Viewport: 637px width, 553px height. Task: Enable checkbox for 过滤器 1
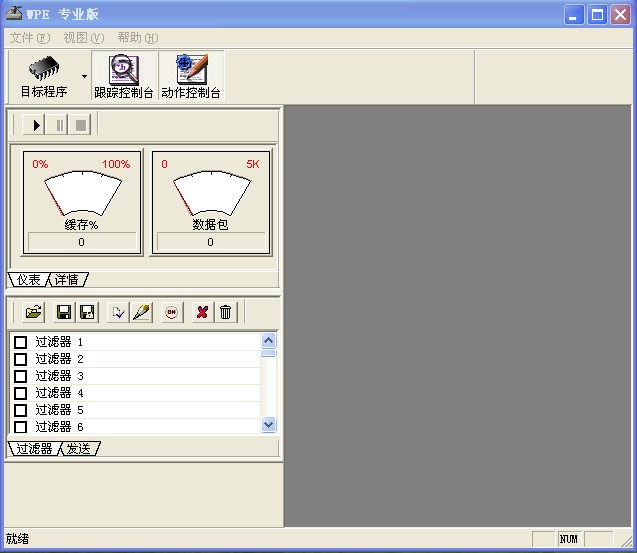(x=20, y=342)
